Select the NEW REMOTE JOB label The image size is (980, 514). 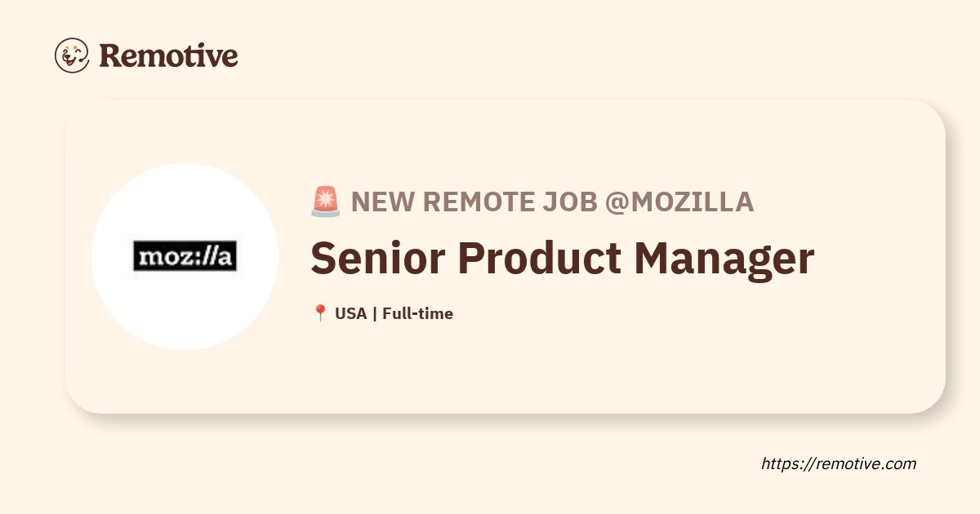474,202
